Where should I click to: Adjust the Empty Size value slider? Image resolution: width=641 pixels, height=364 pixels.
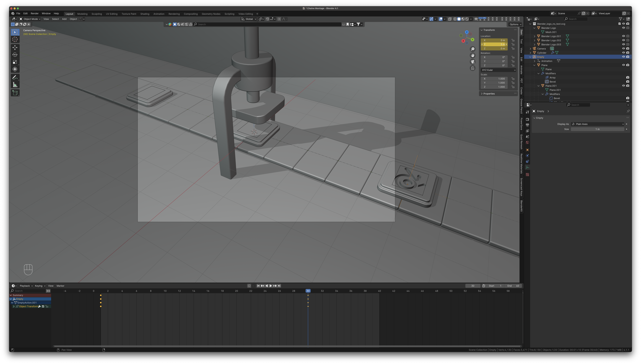[x=597, y=129]
